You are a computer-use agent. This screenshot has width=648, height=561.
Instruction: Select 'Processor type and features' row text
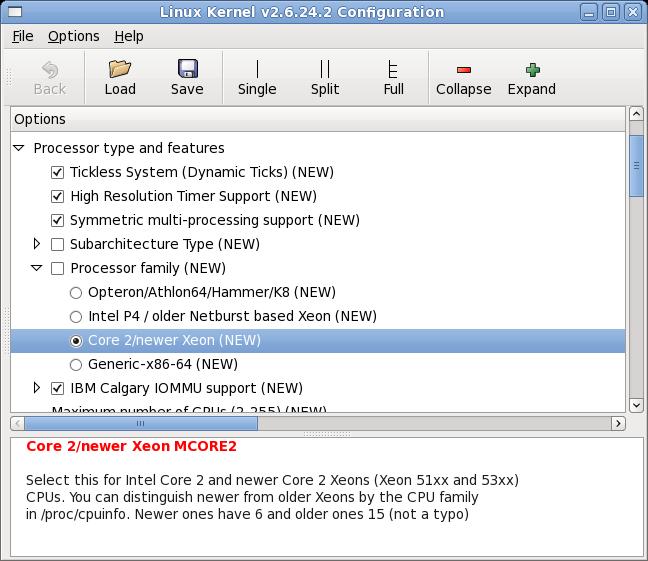click(129, 148)
